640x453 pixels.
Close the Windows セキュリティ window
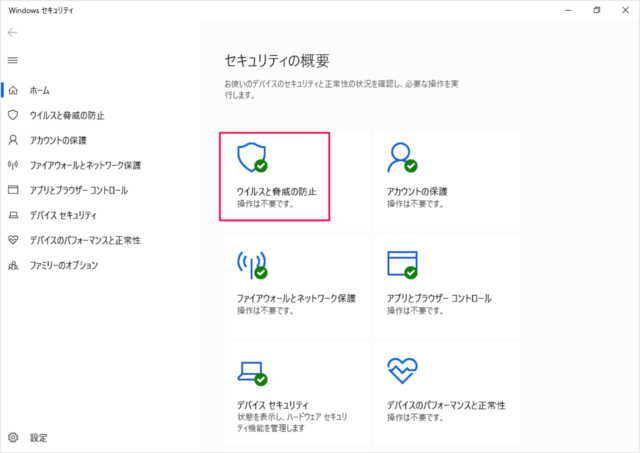coord(625,10)
